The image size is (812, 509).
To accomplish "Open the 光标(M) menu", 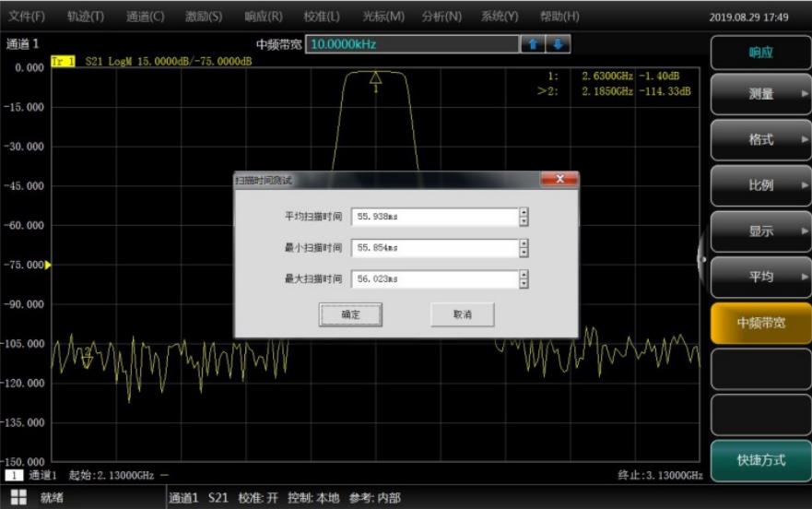I will coord(382,17).
